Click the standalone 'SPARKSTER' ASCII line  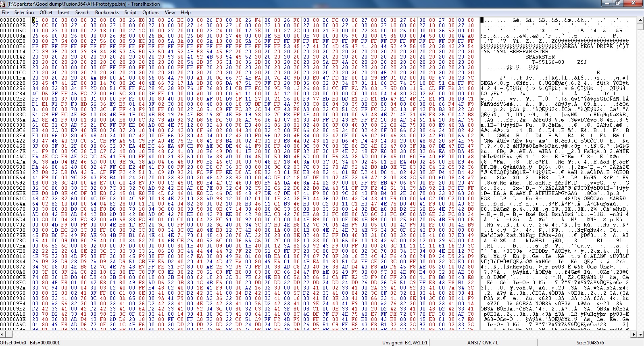[x=540, y=57]
